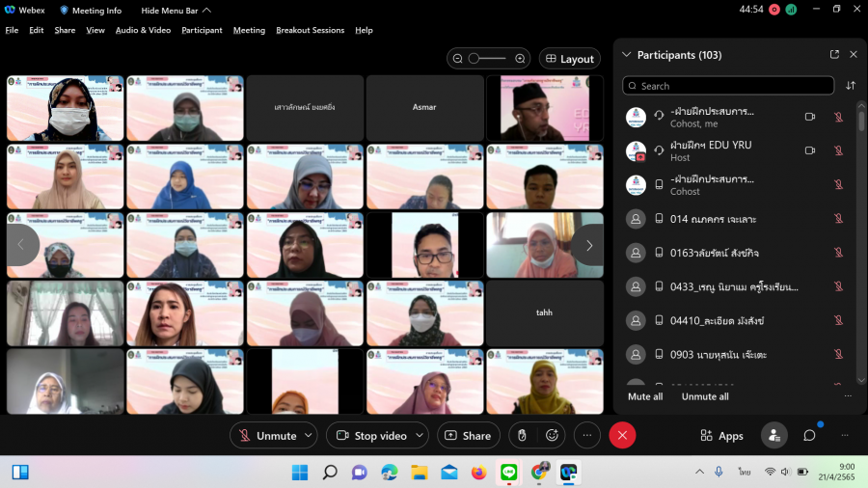Stop the video camera
Screen dimensions: 868x488
click(x=371, y=436)
